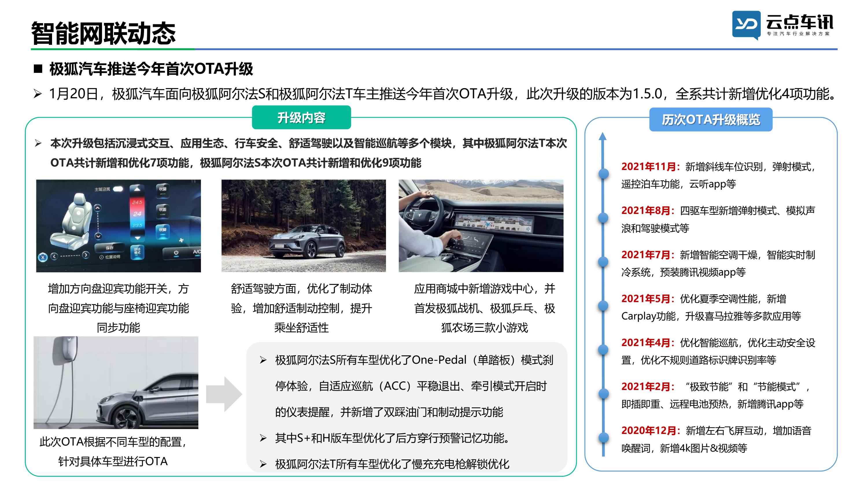
Task: Click 保存 button in seat screen image
Action: [110, 248]
